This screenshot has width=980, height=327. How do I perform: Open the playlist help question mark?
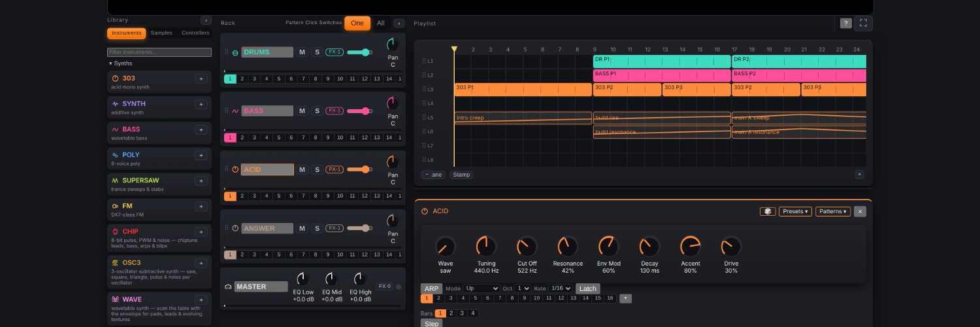pyautogui.click(x=846, y=24)
